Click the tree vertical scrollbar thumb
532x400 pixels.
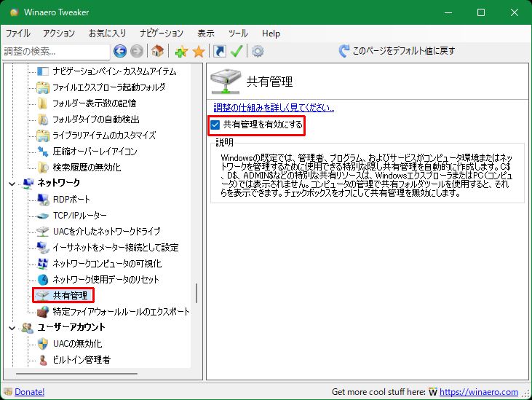click(196, 294)
